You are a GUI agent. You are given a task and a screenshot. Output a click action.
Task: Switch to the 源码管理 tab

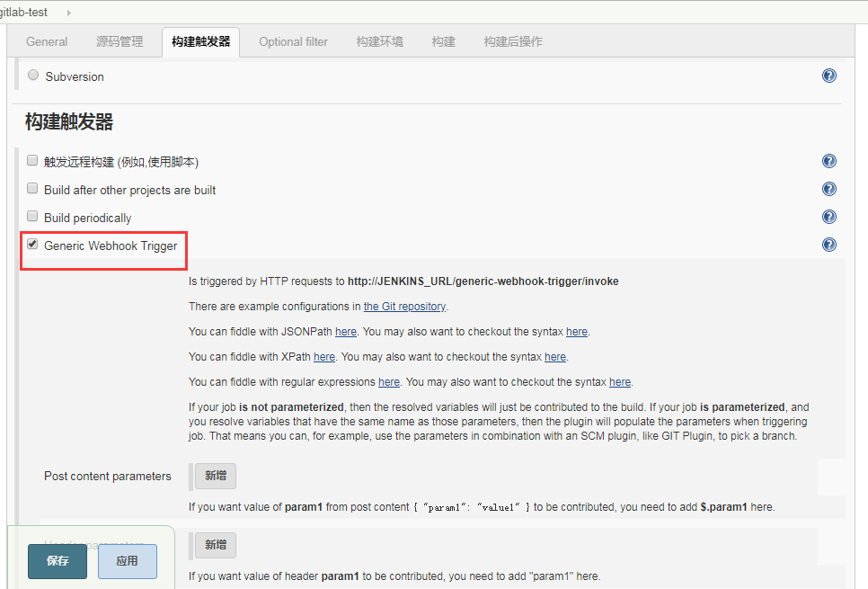(x=120, y=41)
